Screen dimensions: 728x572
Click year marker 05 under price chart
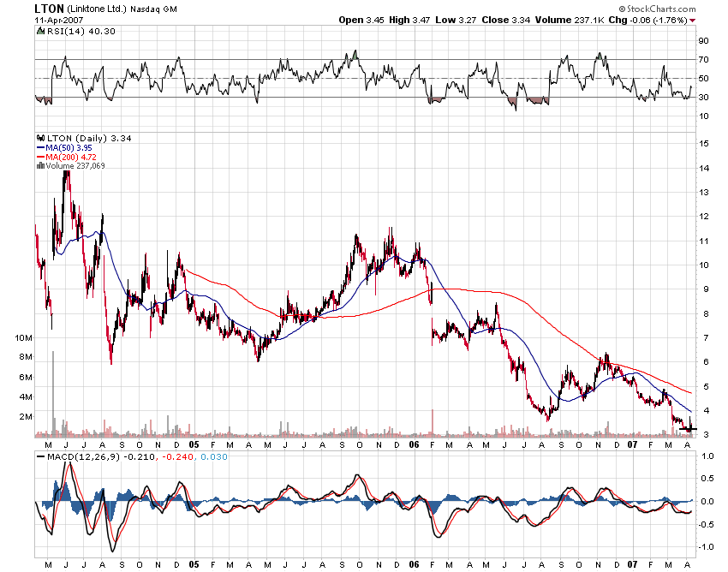(x=194, y=444)
